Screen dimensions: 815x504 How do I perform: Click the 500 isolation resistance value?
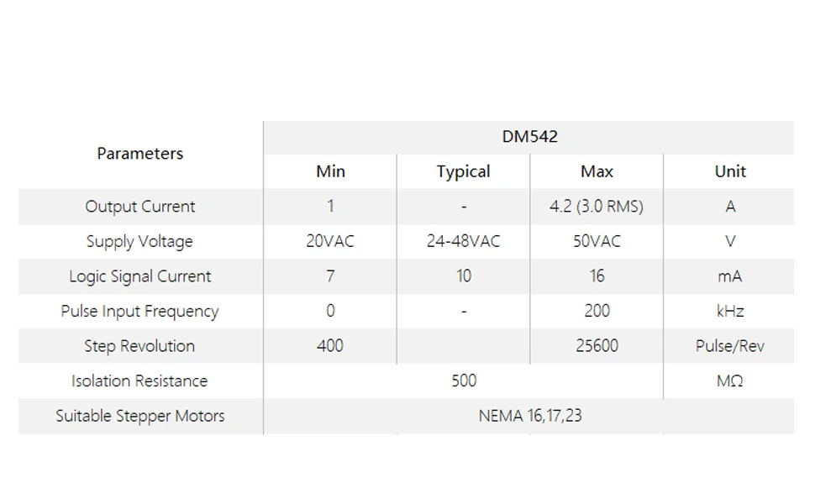463,381
